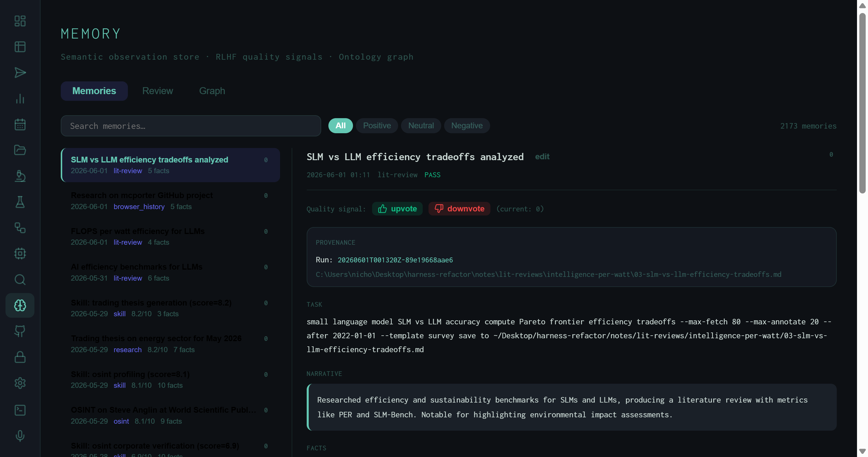
Task: Click the browser_history tag in memory list
Action: click(x=139, y=206)
